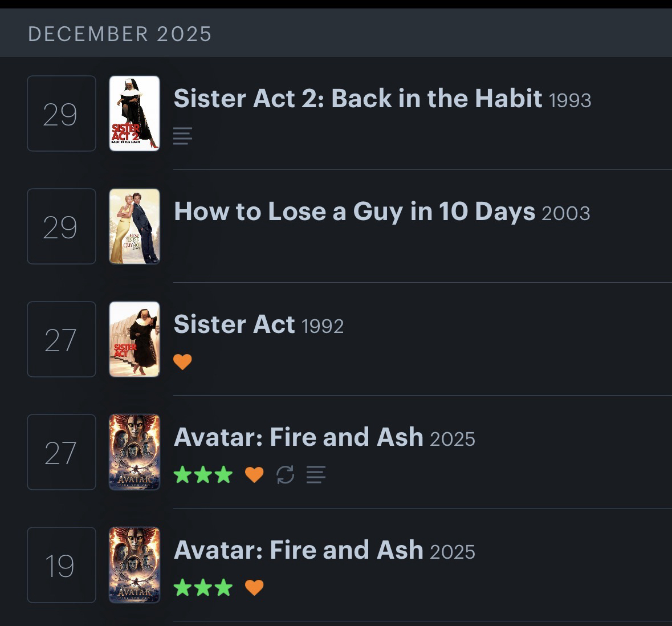Click the 2003 release year link

(x=565, y=213)
